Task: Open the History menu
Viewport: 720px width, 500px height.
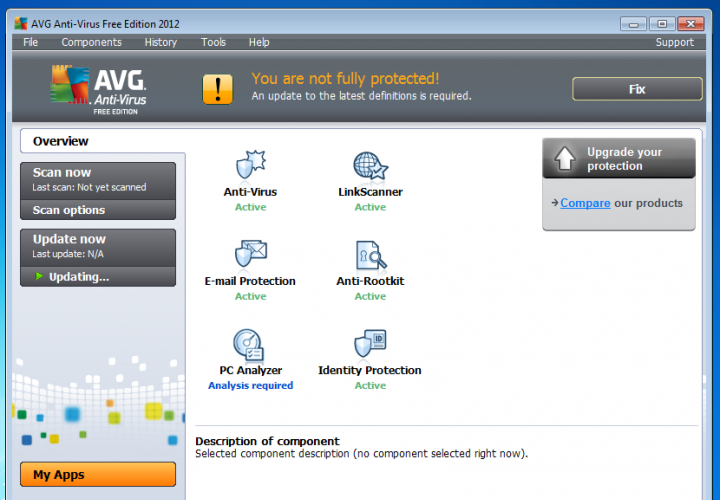Action: 161,42
